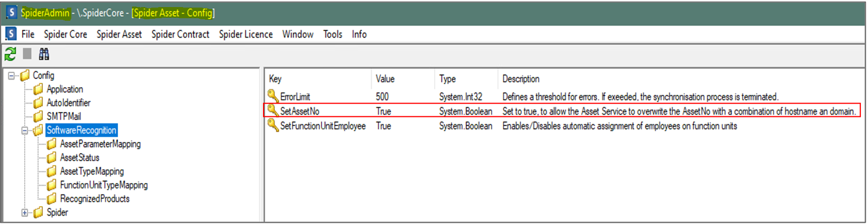Collapse the SoftwareRecognition tree node
This screenshot has height=224, width=868.
click(x=25, y=130)
